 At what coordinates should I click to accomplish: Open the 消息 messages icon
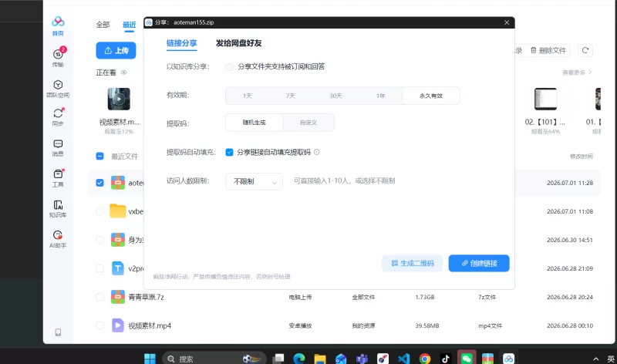point(58,147)
